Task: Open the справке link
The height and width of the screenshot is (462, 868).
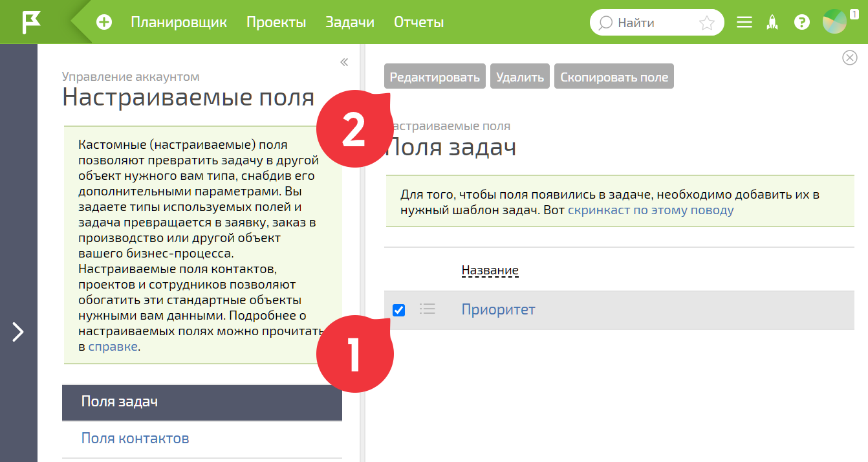Action: pyautogui.click(x=113, y=347)
